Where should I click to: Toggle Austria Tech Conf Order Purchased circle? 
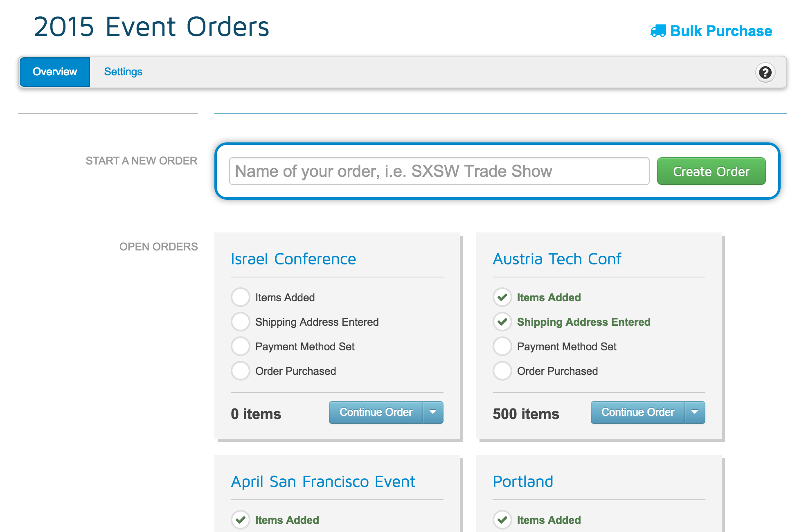(x=502, y=371)
